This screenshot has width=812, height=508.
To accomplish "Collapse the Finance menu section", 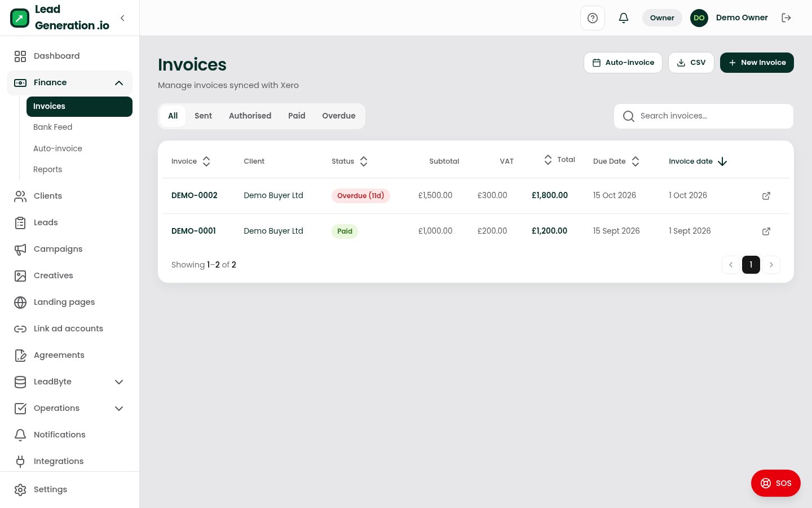I will point(69,82).
